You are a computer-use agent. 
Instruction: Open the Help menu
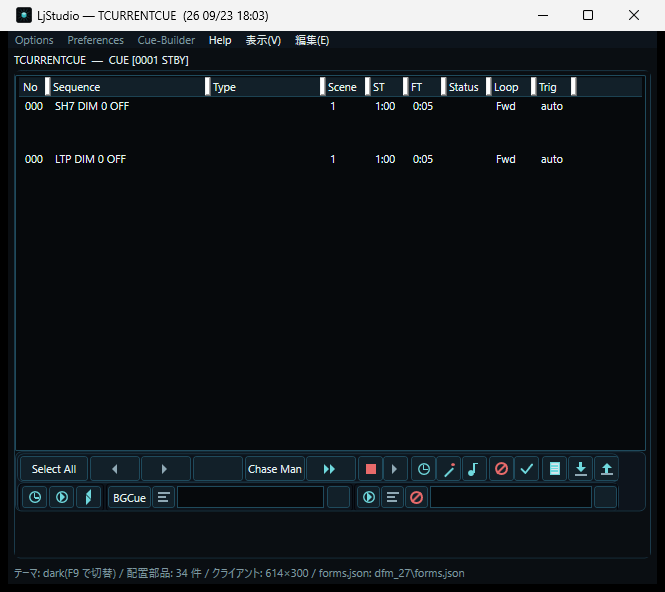tap(220, 40)
